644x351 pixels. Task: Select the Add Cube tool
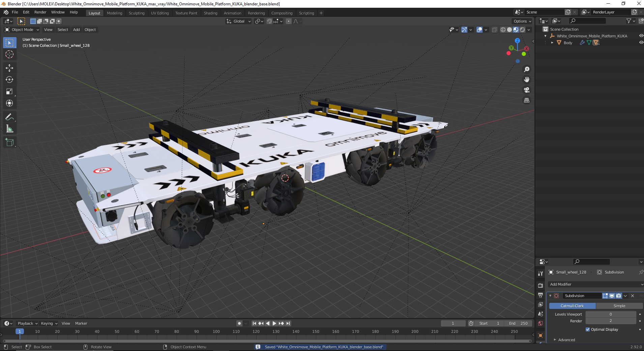(9, 142)
